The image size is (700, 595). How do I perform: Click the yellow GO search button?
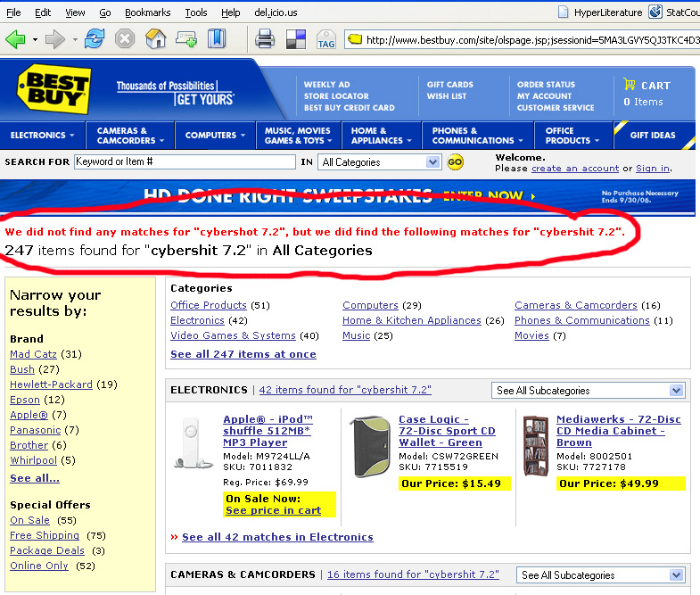click(x=455, y=161)
